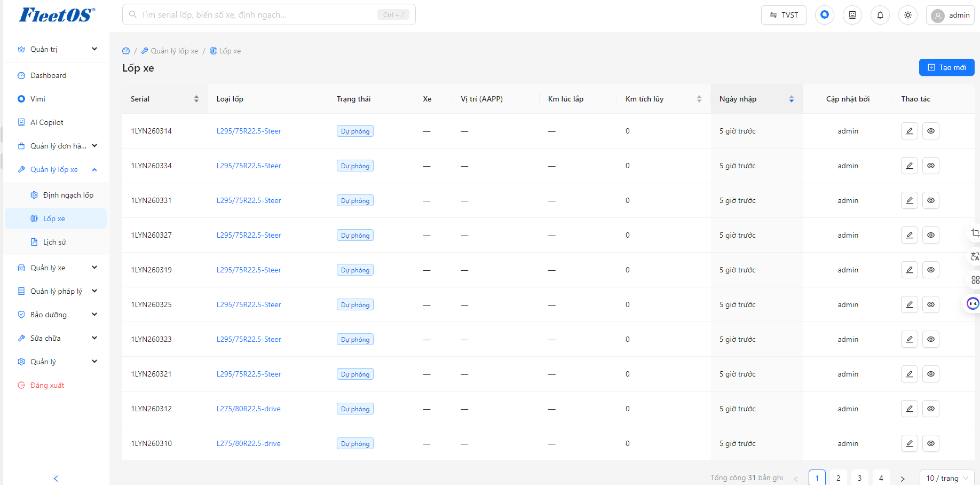Viewport: 980px width, 485px height.
Task: Edit tire 1LYN260314 with pencil icon
Action: tap(910, 131)
